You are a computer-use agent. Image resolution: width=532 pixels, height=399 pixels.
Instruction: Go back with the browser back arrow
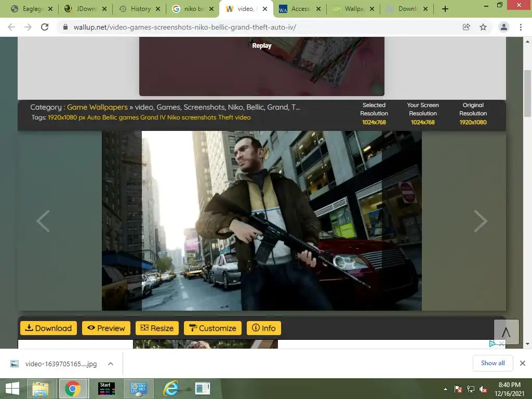tap(11, 27)
